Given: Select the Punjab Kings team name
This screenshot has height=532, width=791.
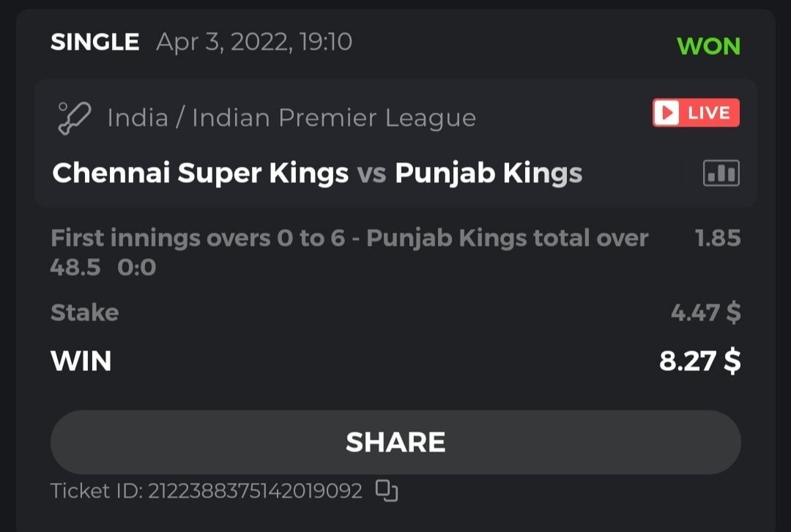Looking at the screenshot, I should pos(489,173).
